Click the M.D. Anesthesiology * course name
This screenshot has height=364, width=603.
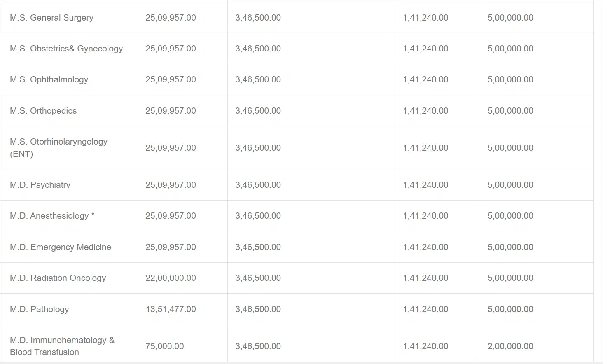52,216
